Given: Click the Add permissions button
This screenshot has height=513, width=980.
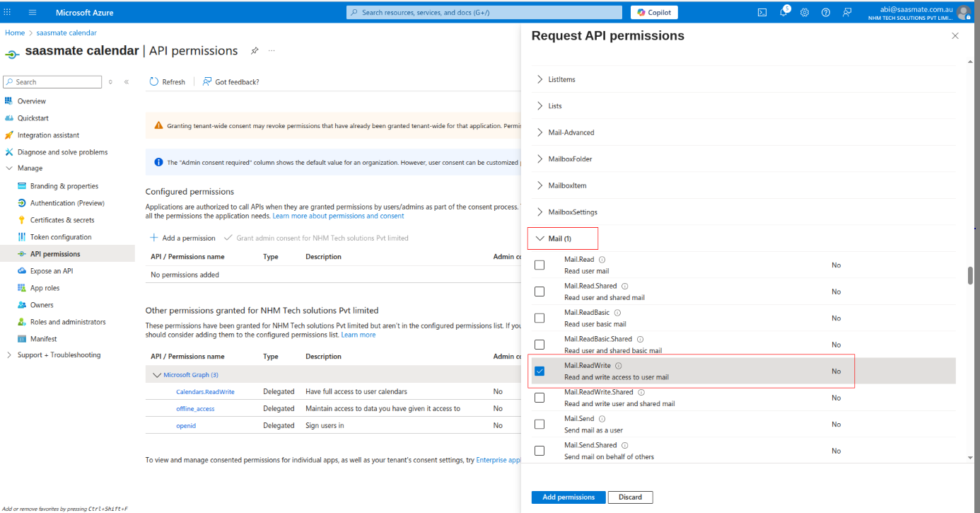Looking at the screenshot, I should pos(568,497).
